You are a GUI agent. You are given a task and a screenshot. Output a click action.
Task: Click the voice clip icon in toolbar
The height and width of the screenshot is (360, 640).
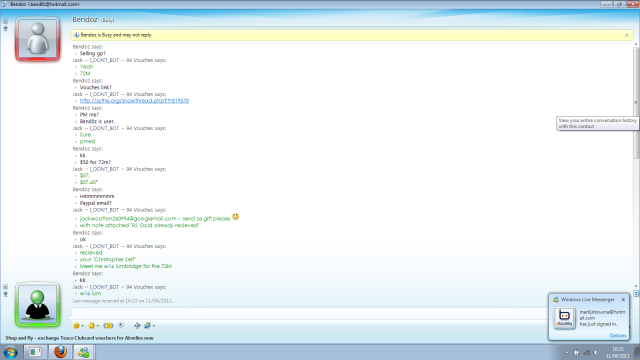121,326
